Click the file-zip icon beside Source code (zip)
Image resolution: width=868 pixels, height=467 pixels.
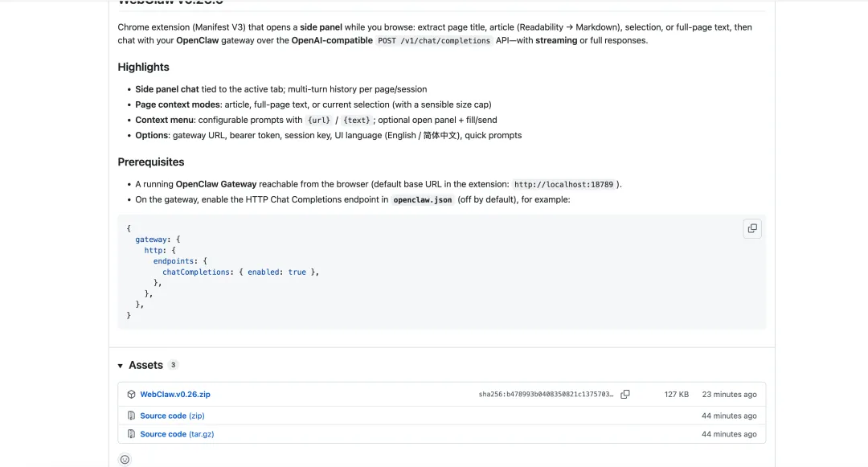132,416
